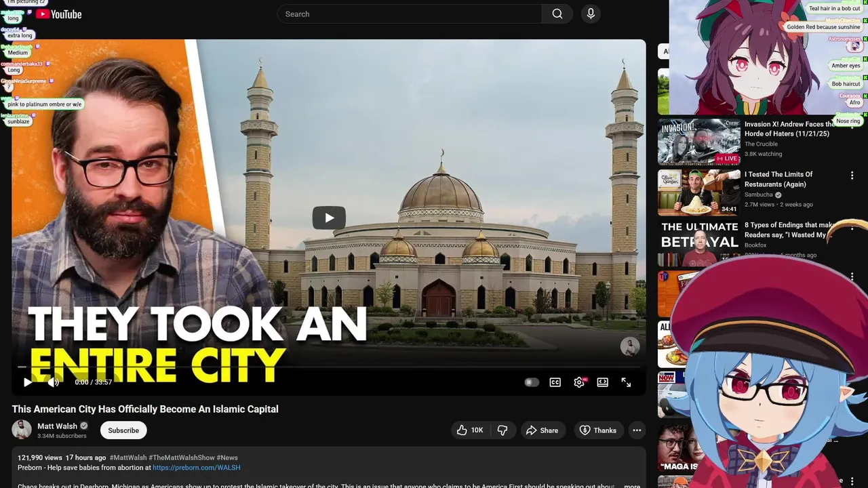The image size is (868, 488).
Task: Play the video with the center play button
Action: [329, 218]
